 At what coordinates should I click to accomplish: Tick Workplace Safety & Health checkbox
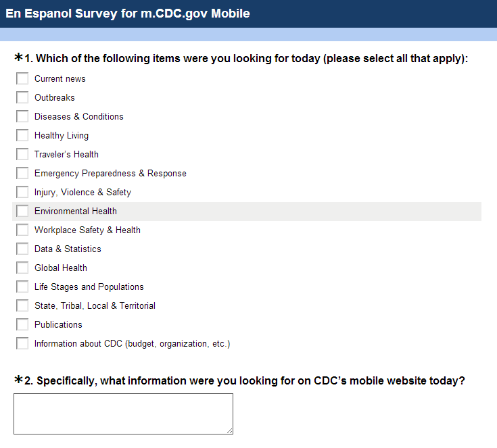(22, 230)
